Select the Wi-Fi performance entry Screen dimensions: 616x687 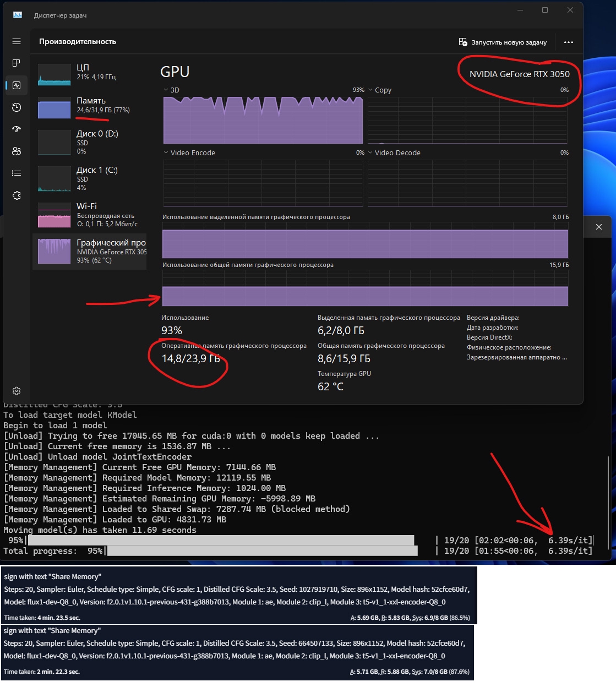89,215
